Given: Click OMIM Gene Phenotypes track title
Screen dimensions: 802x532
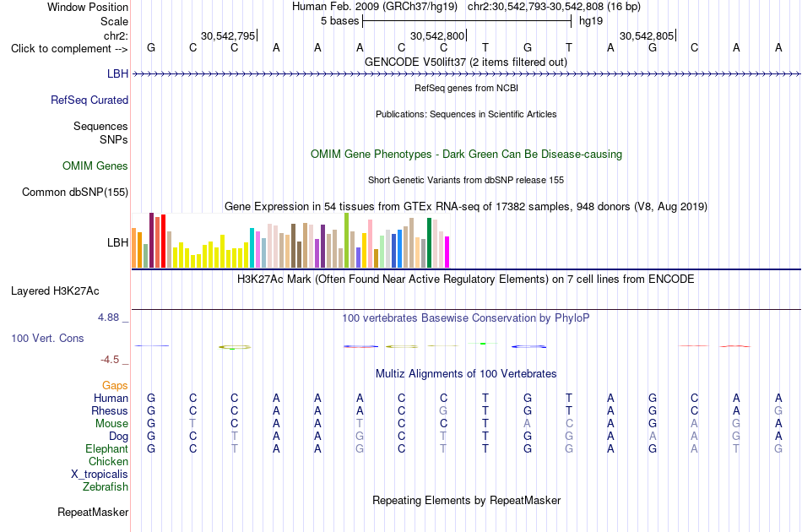Looking at the screenshot, I should [x=467, y=154].
